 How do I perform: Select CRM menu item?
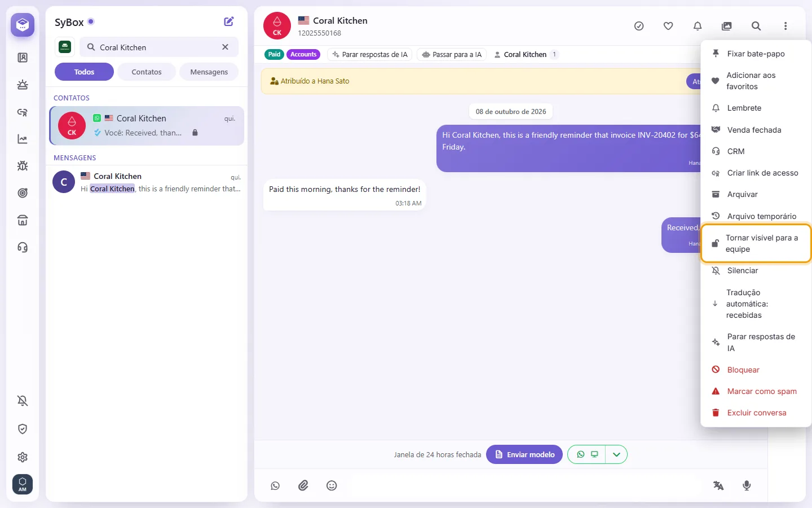pos(756,151)
